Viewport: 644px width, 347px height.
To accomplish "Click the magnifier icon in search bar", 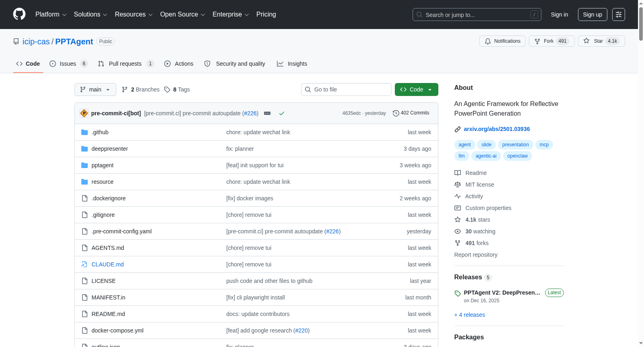I will pos(419,15).
